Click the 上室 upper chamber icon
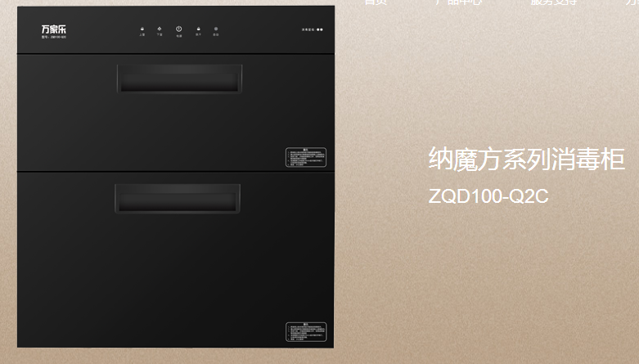The height and width of the screenshot is (364, 639). (x=142, y=29)
